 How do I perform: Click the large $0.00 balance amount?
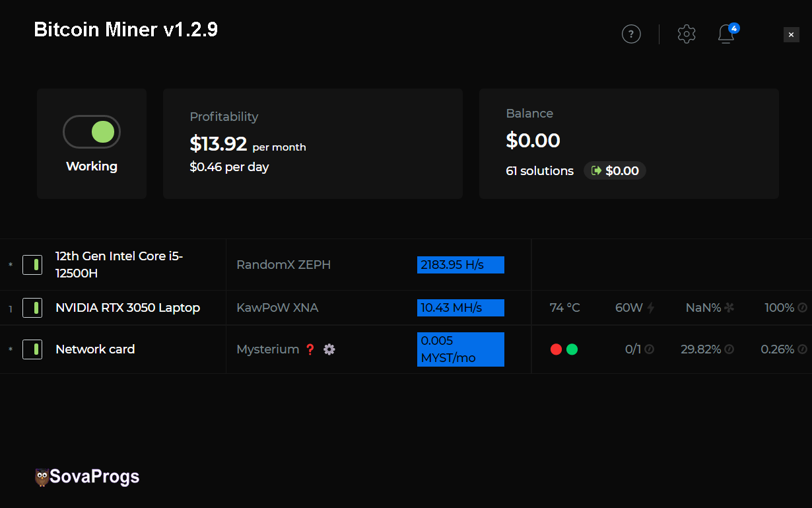click(533, 140)
